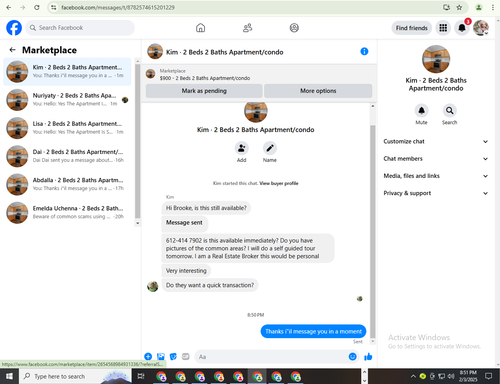Focus the Search Facebook field
Image resolution: width=500 pixels, height=384 pixels.
[80, 28]
